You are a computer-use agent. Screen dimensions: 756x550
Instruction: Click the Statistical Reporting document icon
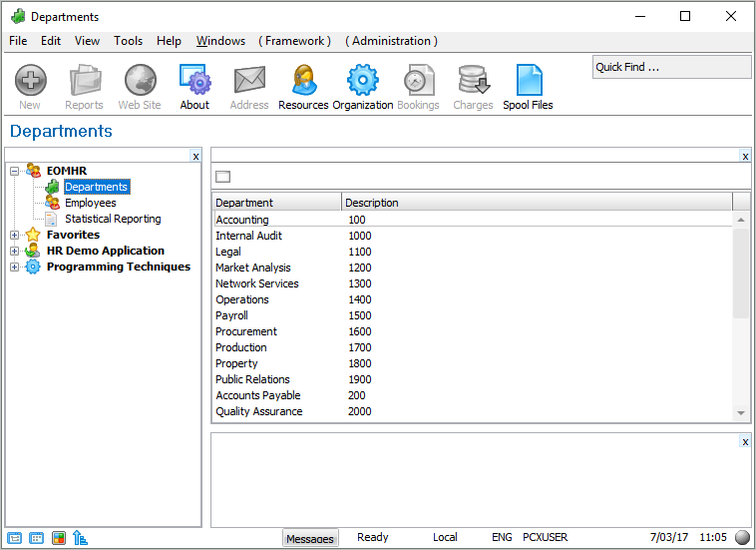pos(52,219)
